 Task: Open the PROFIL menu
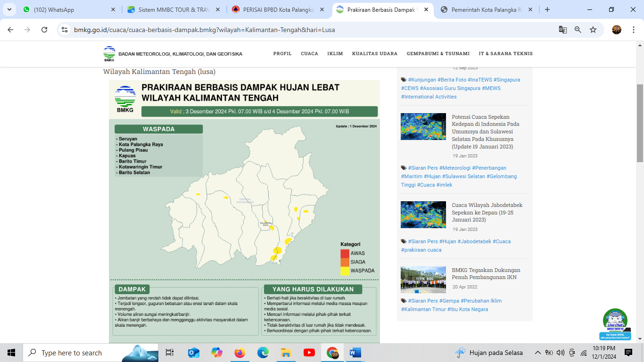(282, 54)
